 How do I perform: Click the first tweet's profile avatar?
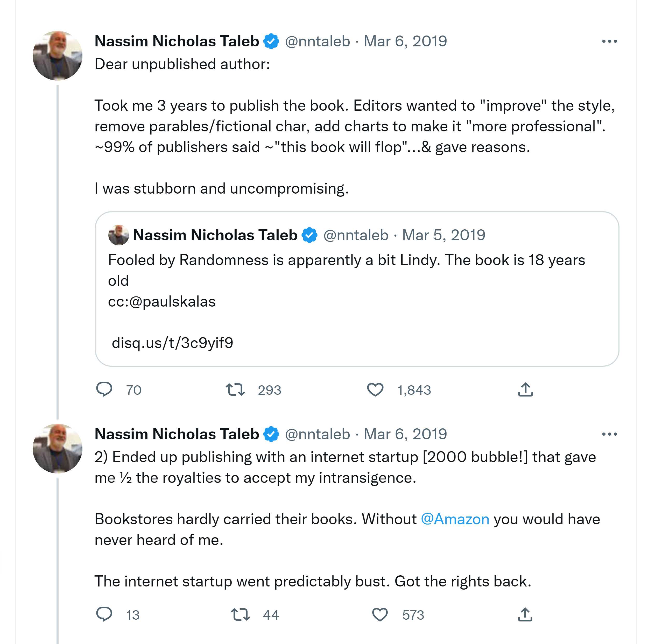pyautogui.click(x=57, y=56)
